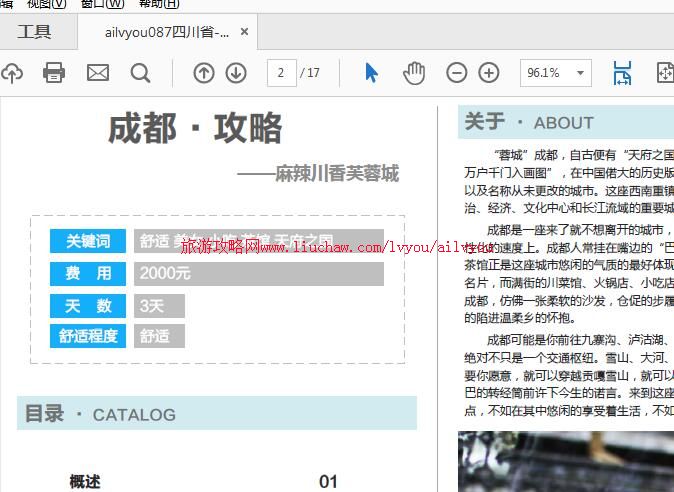Click the photo below the 关于 section
Viewport: 674px width, 492px height.
coord(565,462)
